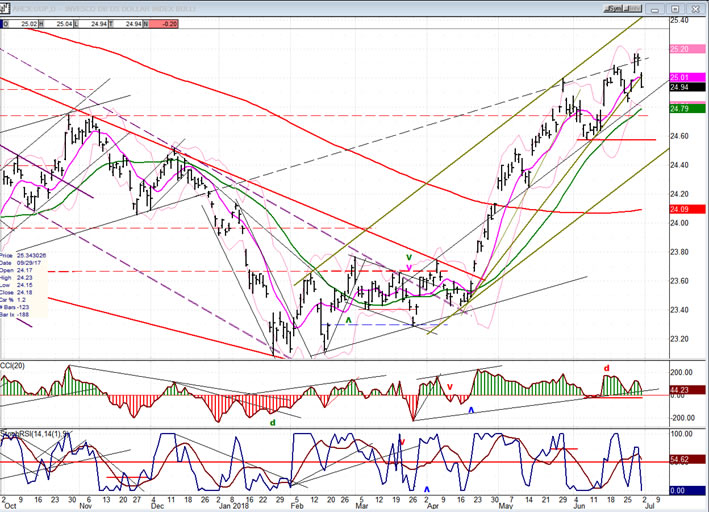Click the 24.60 price axis label

click(x=679, y=136)
